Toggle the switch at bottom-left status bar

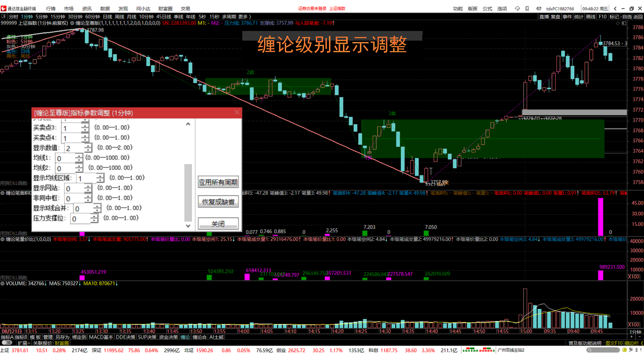[x=7, y=343]
